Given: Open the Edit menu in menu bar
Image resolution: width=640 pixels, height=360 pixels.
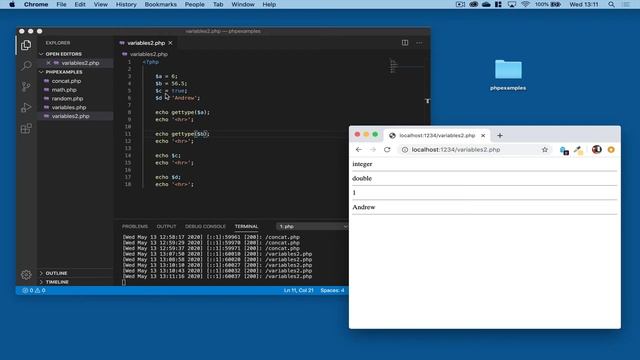Looking at the screenshot, I should (x=80, y=4).
